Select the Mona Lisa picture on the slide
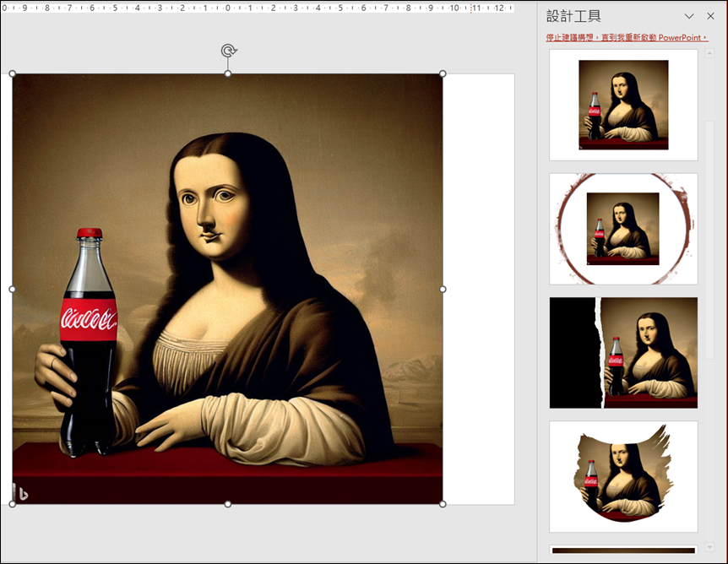Viewport: 728px width, 564px height. (x=227, y=289)
